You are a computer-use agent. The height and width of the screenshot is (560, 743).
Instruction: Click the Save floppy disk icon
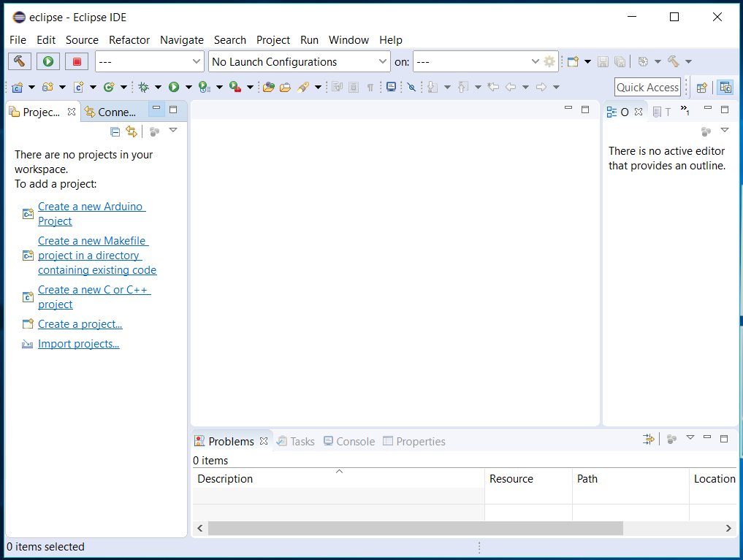pos(603,61)
